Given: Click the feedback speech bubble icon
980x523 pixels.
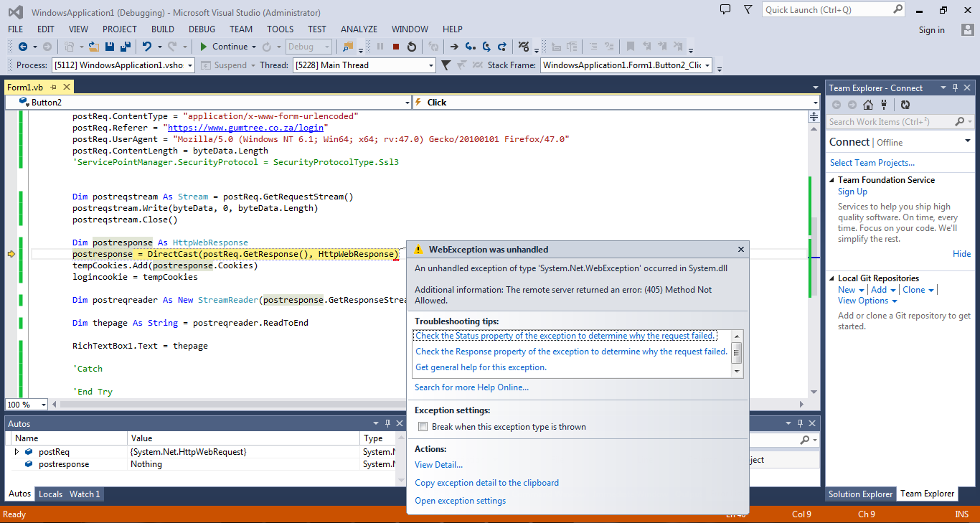Looking at the screenshot, I should [x=725, y=9].
